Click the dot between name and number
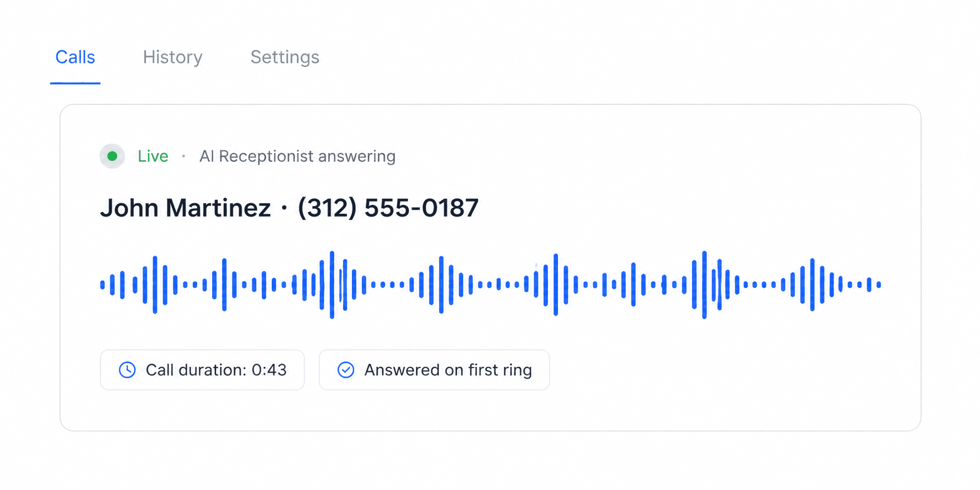The image size is (980, 490). pos(284,208)
